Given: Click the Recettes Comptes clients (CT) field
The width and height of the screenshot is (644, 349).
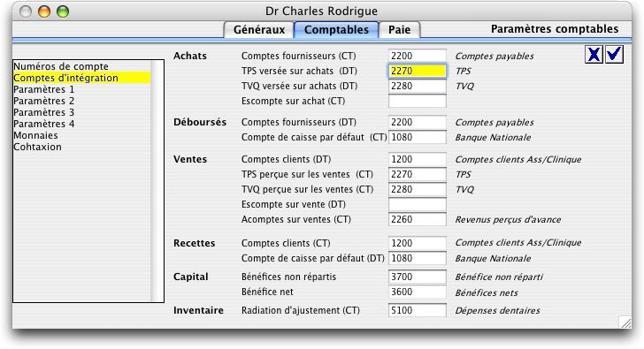Looking at the screenshot, I should coord(418,243).
